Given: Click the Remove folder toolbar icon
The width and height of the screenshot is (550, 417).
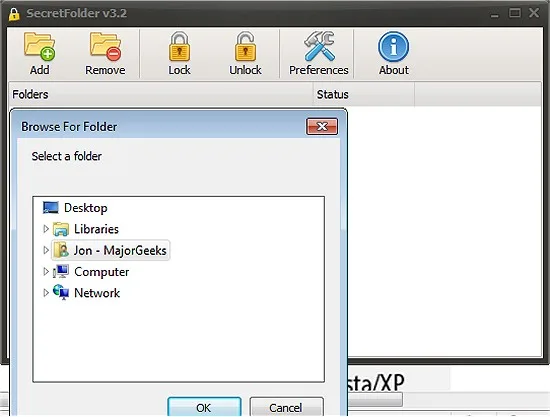Looking at the screenshot, I should coord(105,47).
